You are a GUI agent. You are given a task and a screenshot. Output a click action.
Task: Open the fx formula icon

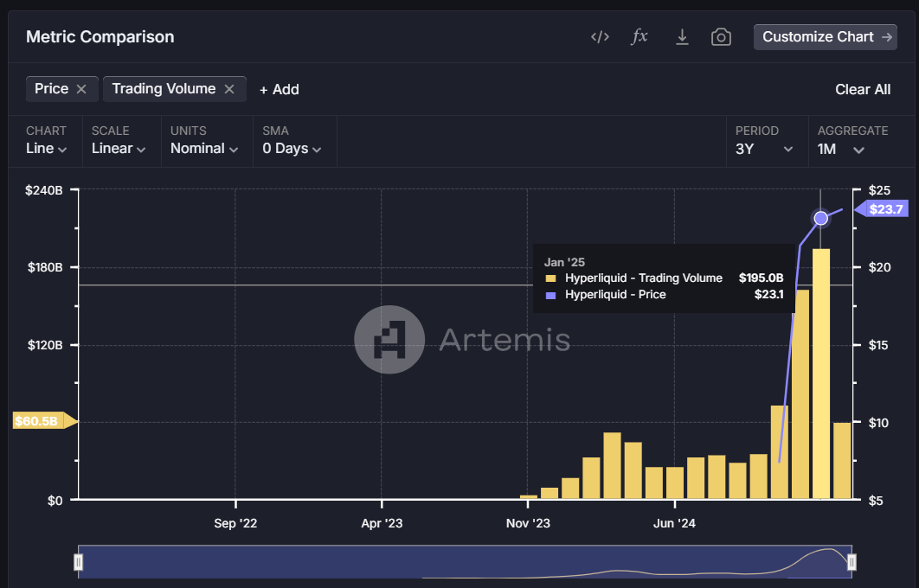(x=639, y=37)
